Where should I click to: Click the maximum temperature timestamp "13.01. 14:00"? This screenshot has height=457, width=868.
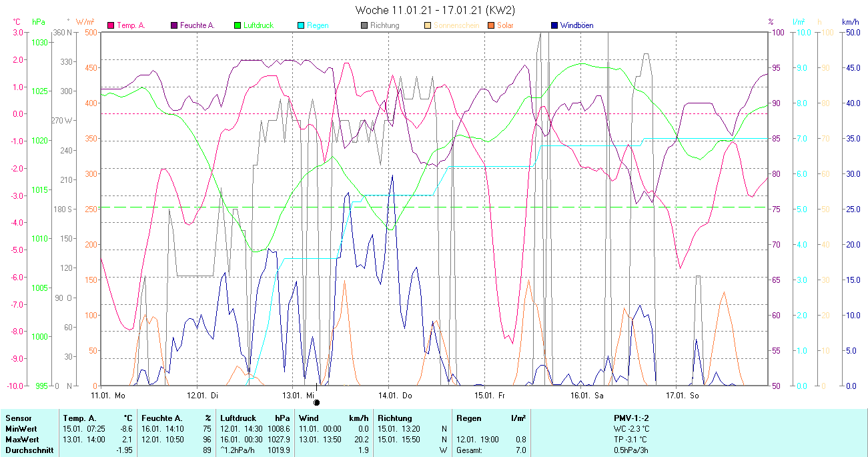[x=84, y=439]
